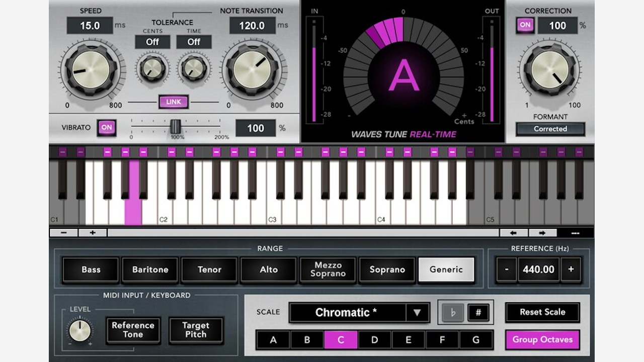Adjust the Speed knob
The width and height of the screenshot is (644, 362).
[x=91, y=70]
